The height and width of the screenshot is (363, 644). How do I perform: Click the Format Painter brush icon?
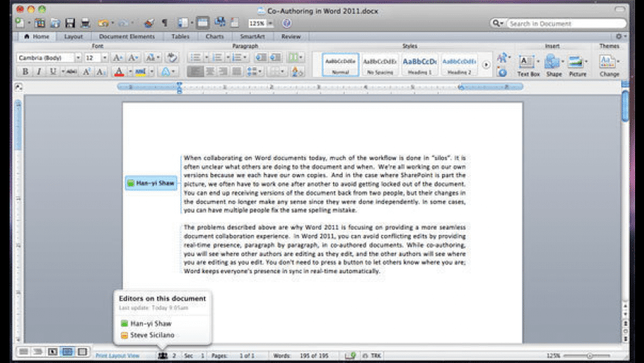tap(149, 23)
